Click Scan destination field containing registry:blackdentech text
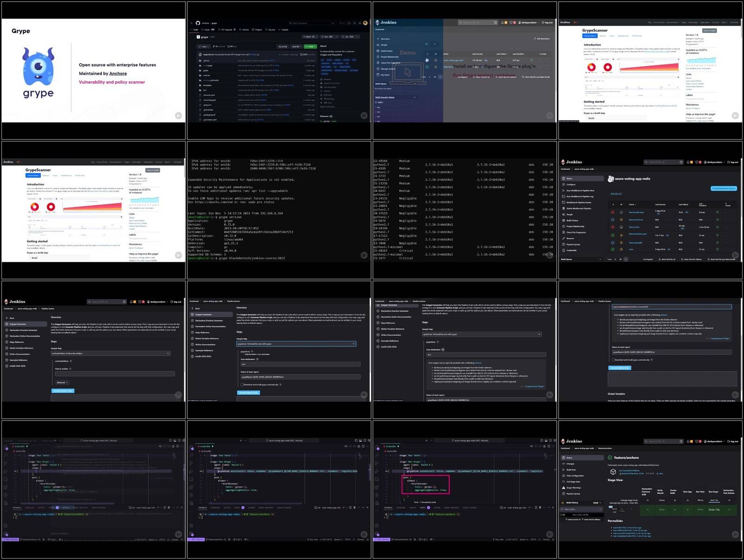 point(671,307)
